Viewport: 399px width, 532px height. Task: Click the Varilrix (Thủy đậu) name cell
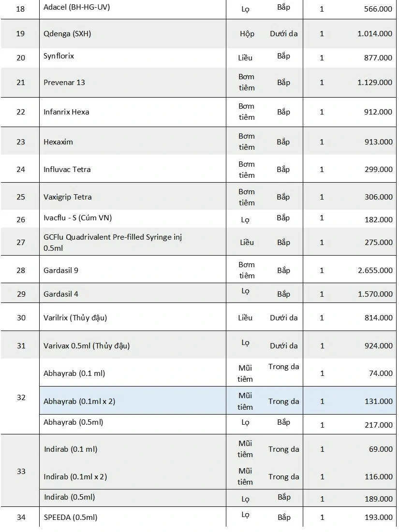75,317
